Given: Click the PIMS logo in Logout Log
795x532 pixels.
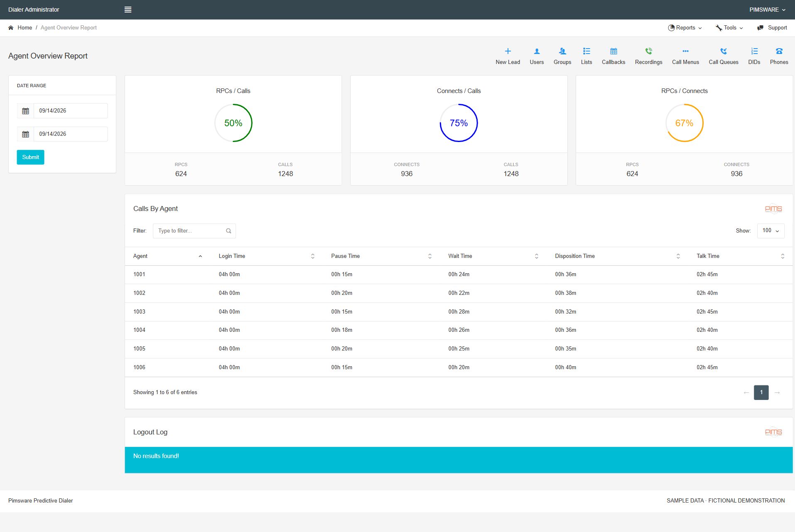Looking at the screenshot, I should click(773, 432).
